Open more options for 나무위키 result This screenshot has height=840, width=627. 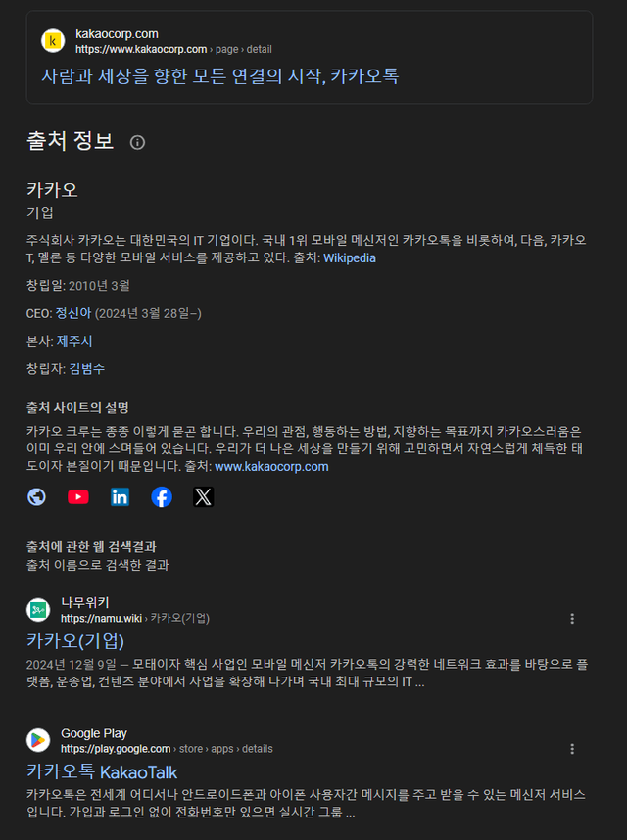(572, 619)
